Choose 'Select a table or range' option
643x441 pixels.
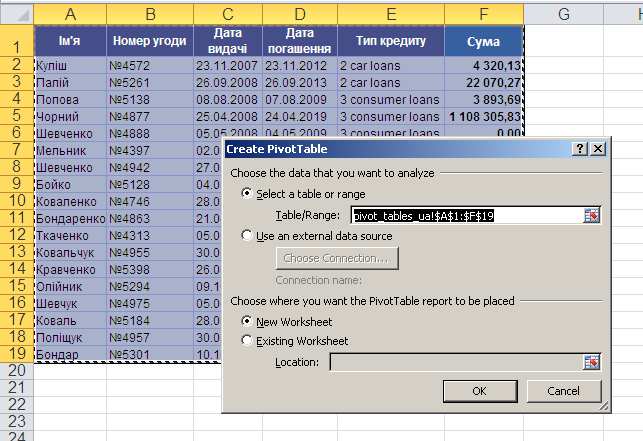point(248,194)
